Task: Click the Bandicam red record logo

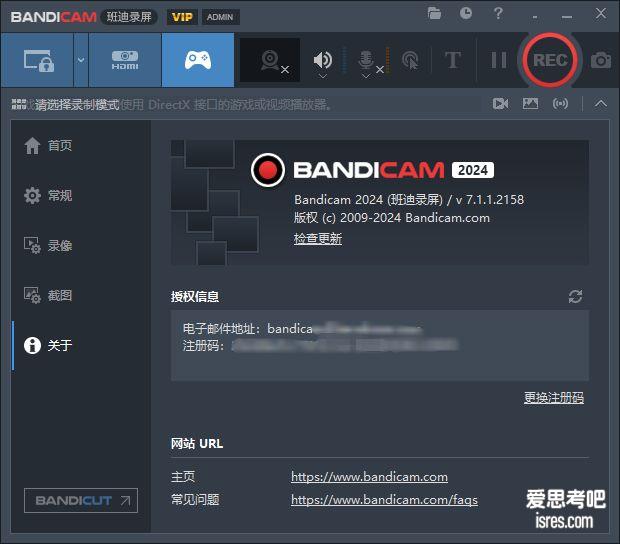Action: point(268,170)
